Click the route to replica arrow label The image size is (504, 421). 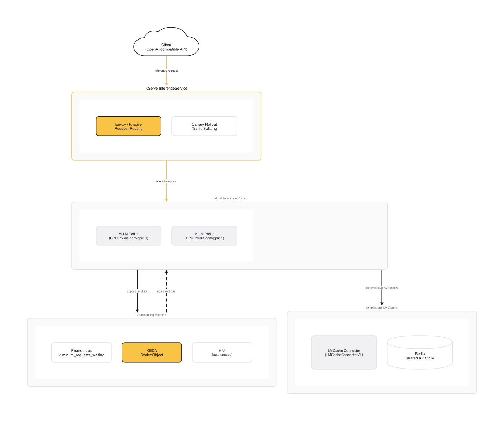click(x=166, y=181)
